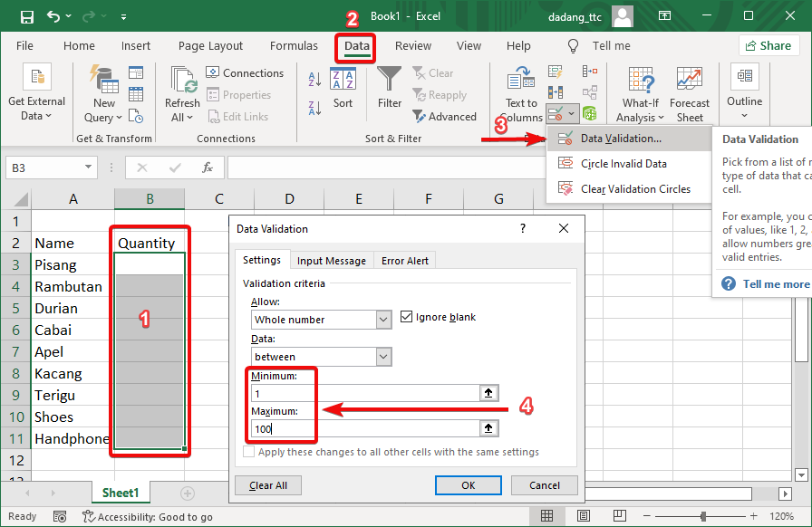Open the Filter tool
Viewport: 812px width, 527px height.
pos(389,93)
